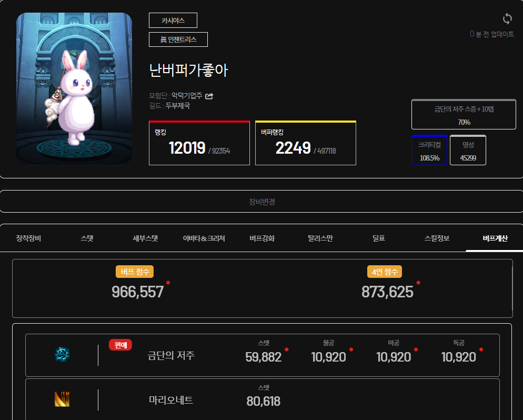523x420 pixels.
Task: Click the red dot beside 4인 점수
Action: [x=418, y=283]
